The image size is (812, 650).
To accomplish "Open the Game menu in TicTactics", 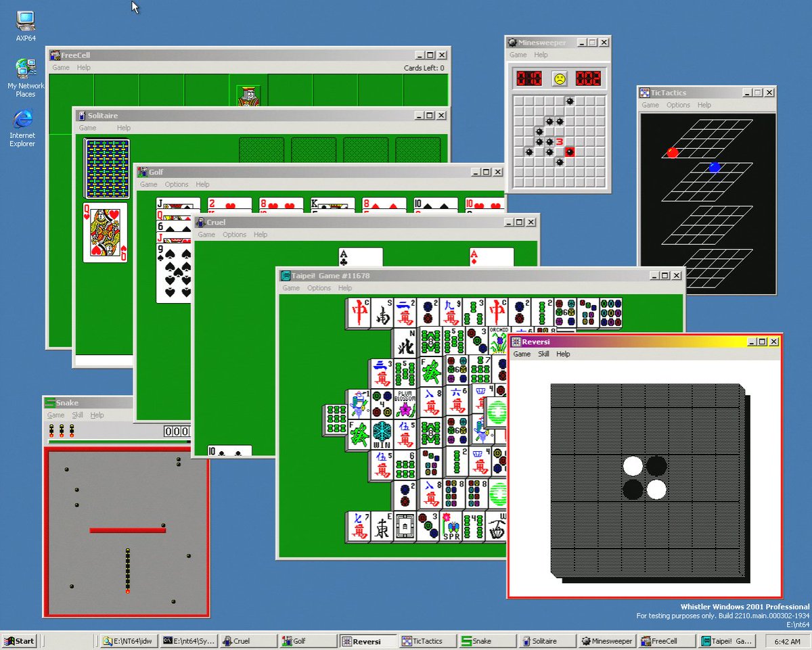I will pyautogui.click(x=650, y=105).
